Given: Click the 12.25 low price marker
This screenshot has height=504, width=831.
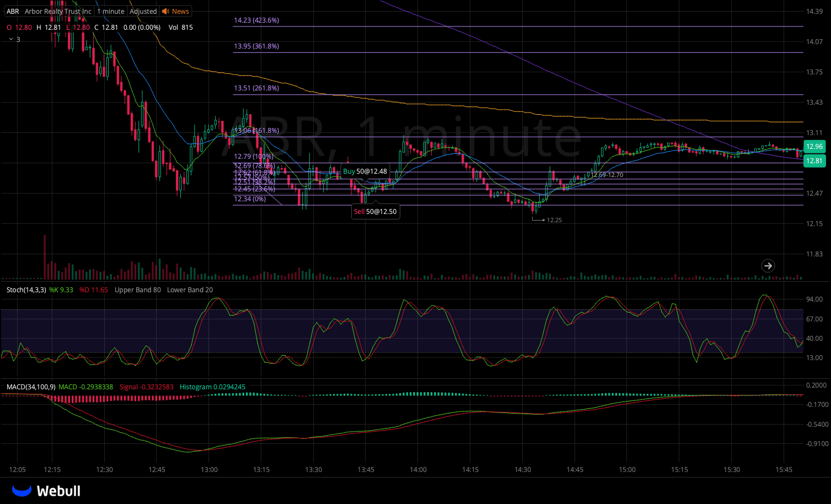Looking at the screenshot, I should [x=554, y=220].
